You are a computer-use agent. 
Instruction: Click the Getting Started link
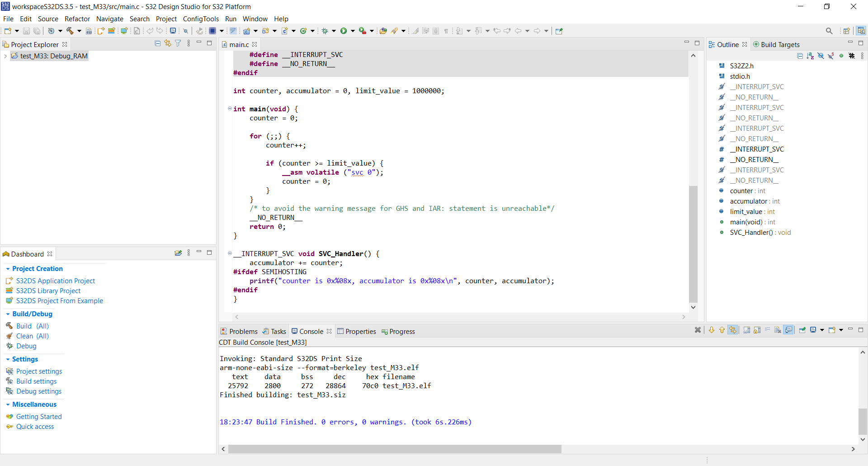click(x=39, y=417)
